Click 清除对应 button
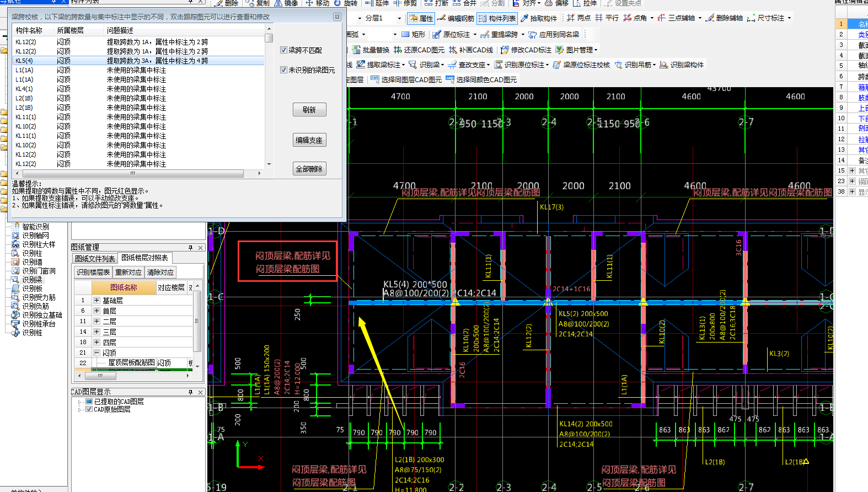This screenshot has height=492, width=868. pyautogui.click(x=160, y=272)
